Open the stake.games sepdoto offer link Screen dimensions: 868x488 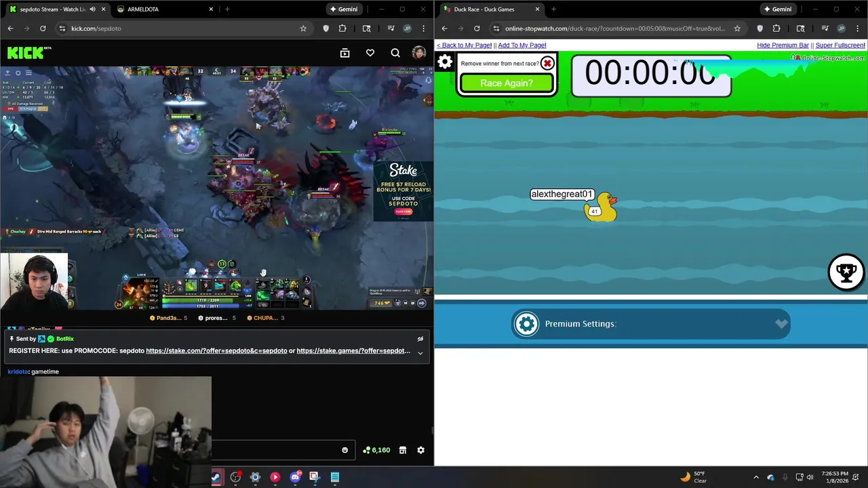[x=353, y=351]
